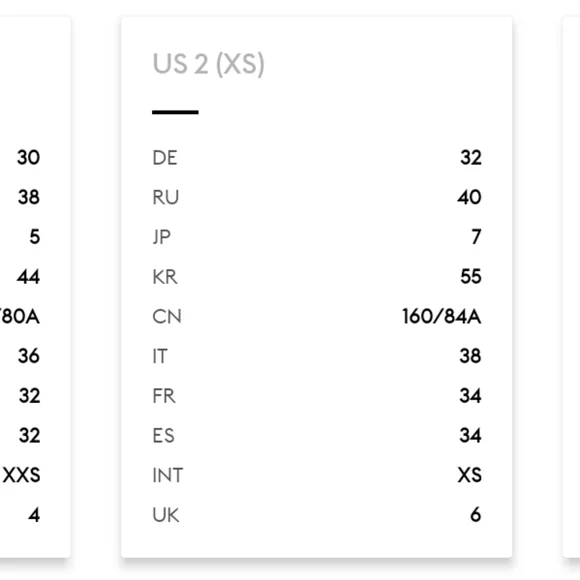Screen dimensions: 580x580
Task: Click the FR value 34
Action: click(x=470, y=396)
